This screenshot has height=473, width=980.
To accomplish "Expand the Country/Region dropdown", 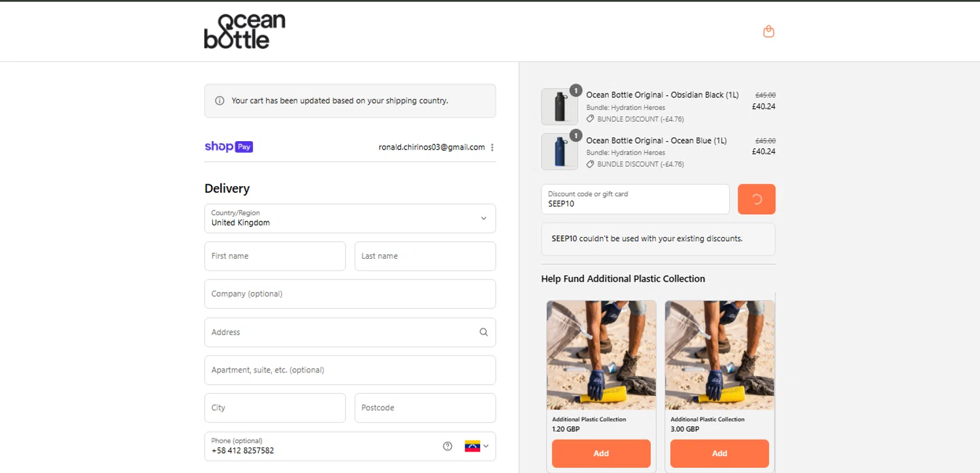I will (350, 218).
